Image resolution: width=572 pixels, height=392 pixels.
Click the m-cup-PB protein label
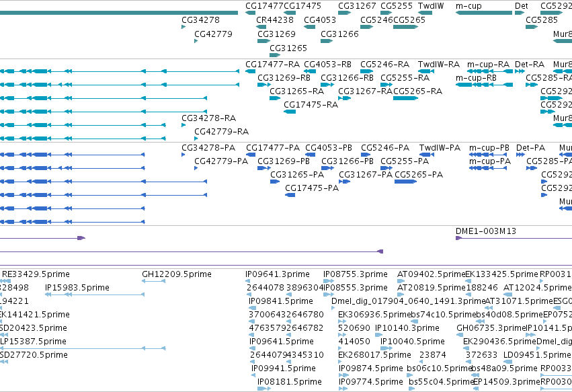click(x=489, y=148)
